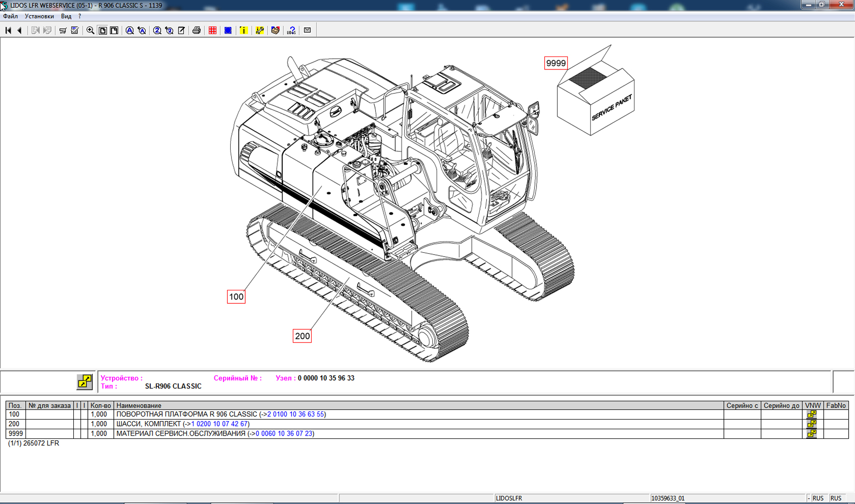Click the handshake icon in toolbar

(276, 30)
